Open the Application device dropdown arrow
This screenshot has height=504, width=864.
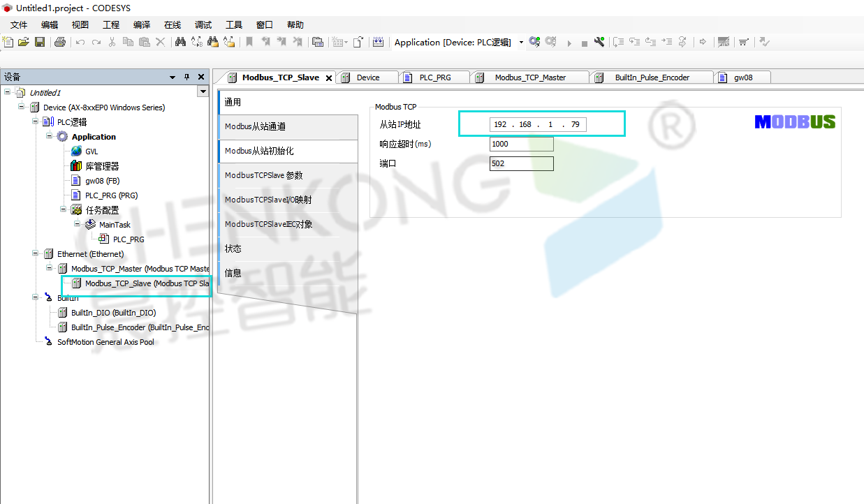(x=521, y=43)
